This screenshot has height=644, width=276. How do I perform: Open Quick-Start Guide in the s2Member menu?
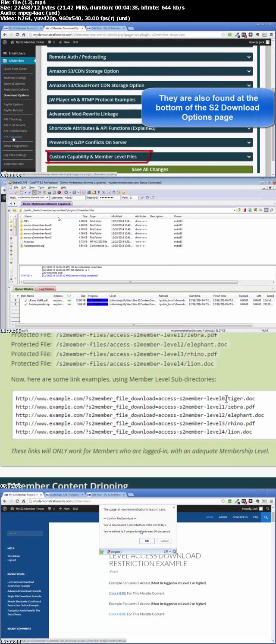15,69
